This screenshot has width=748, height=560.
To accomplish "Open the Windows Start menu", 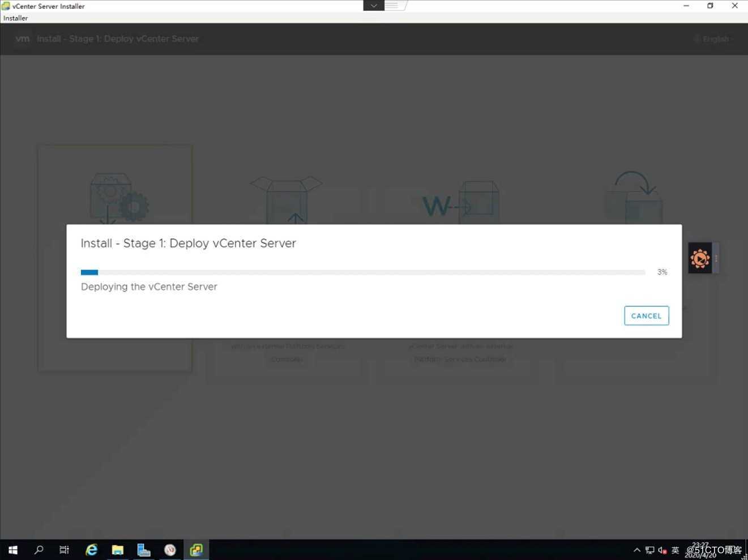I will tap(12, 550).
